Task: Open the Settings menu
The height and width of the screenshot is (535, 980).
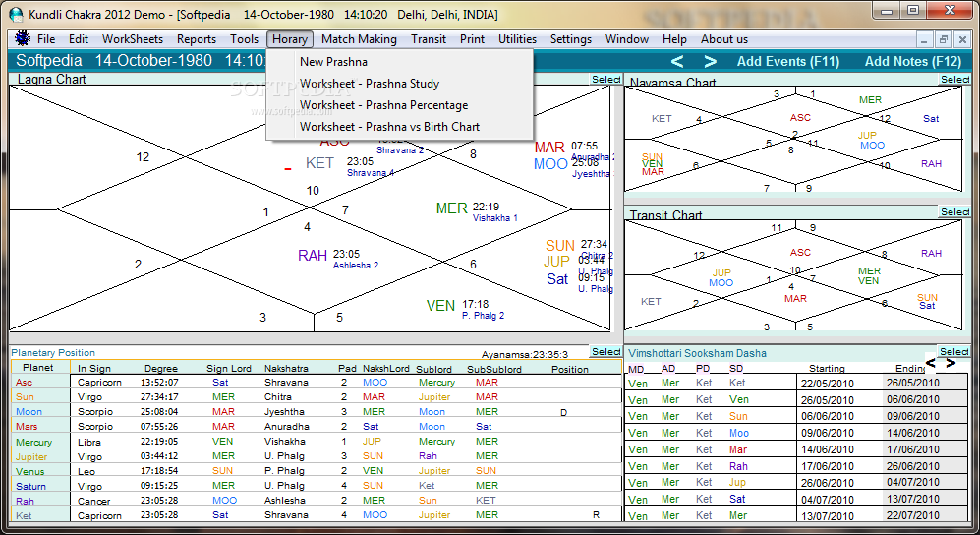Action: 571,38
